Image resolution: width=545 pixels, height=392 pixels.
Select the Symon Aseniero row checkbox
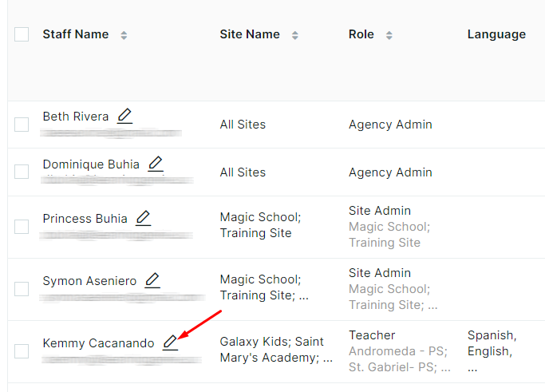(22, 289)
